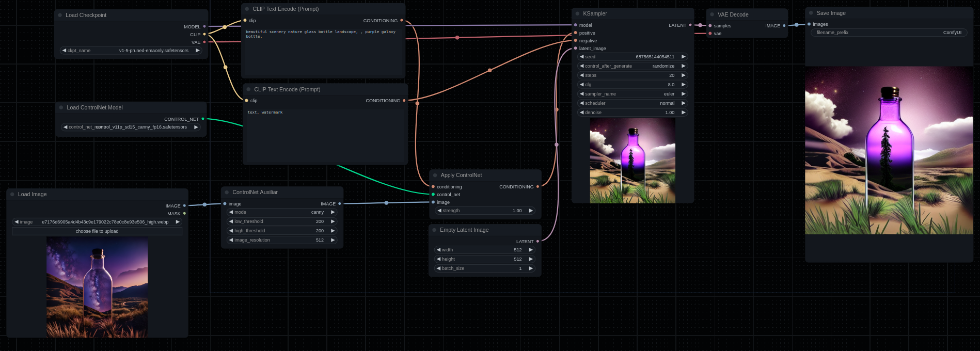This screenshot has height=351, width=980.
Task: Click the positive input socket on KSampler
Action: 576,33
